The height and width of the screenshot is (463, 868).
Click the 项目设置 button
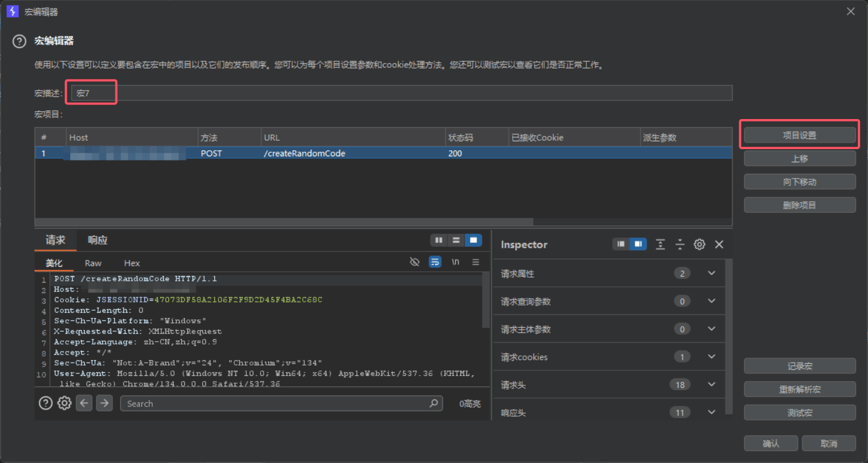799,135
